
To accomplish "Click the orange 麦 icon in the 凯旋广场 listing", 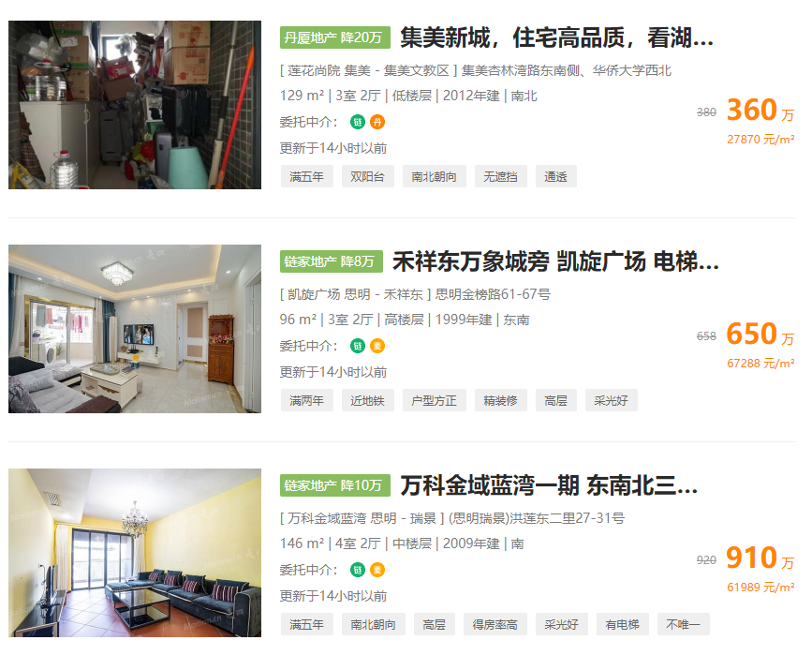I will click(377, 346).
